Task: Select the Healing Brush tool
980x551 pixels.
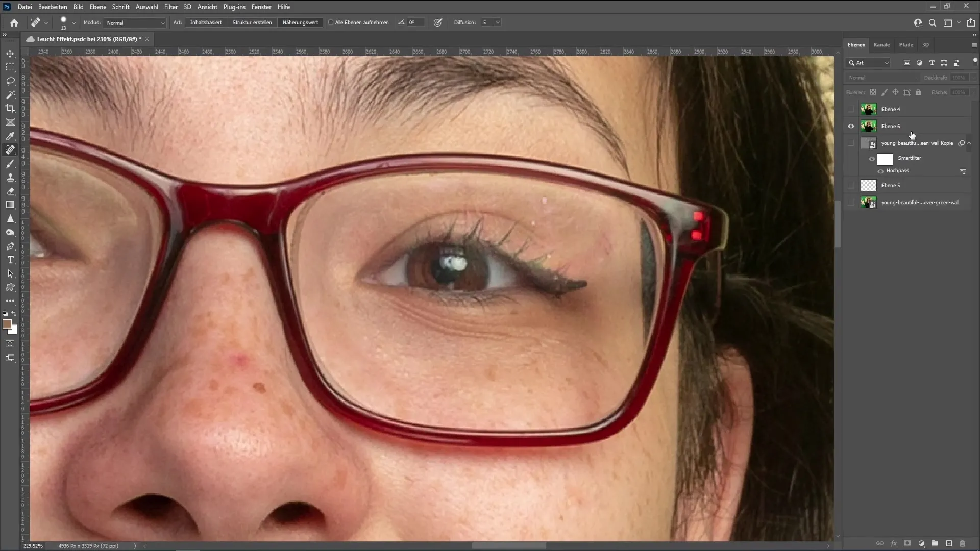Action: [x=10, y=149]
